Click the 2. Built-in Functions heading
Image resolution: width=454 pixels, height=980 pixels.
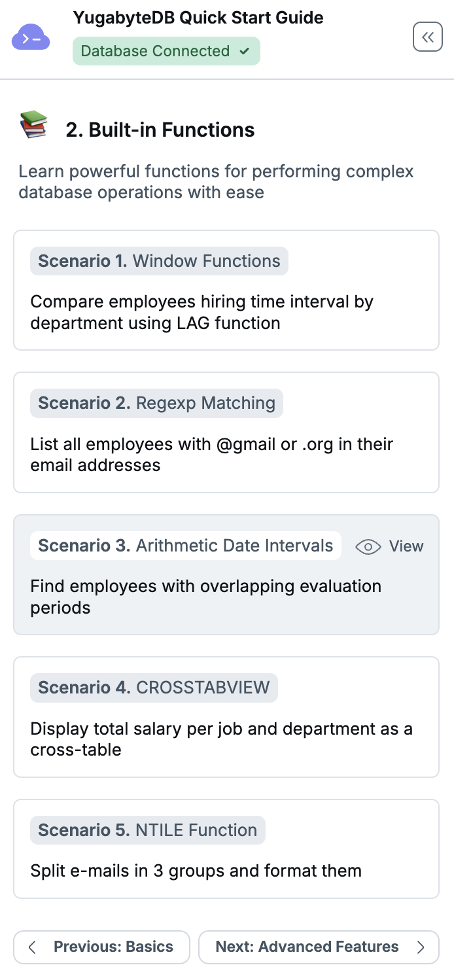pyautogui.click(x=160, y=130)
